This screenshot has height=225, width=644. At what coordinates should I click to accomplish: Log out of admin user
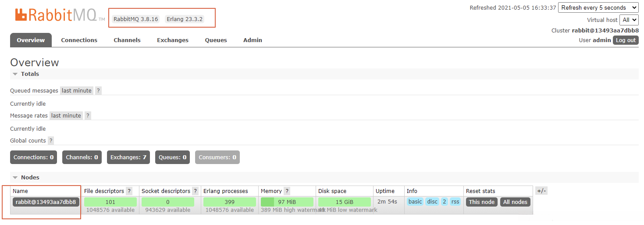coord(626,40)
